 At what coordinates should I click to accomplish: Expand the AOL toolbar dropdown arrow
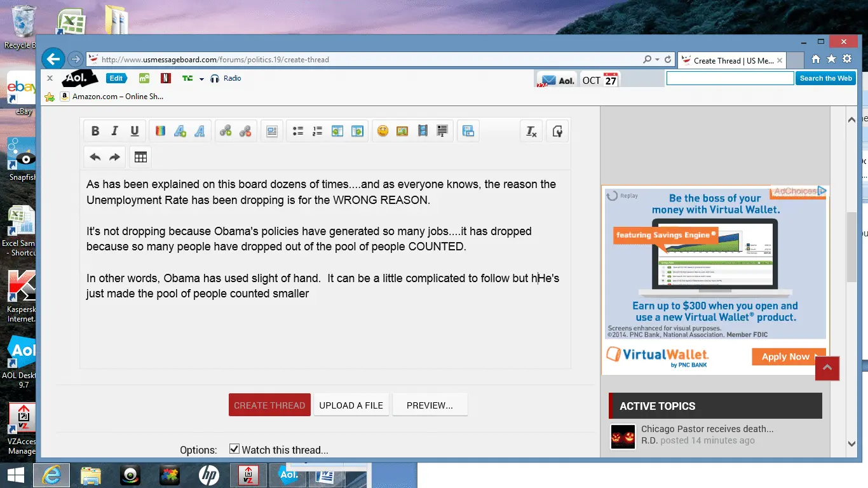tap(201, 79)
